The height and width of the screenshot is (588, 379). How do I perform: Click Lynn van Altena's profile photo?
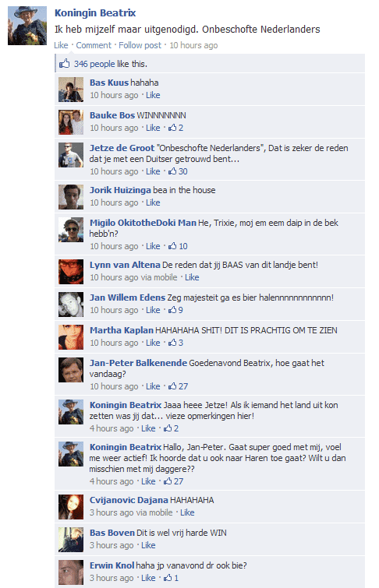71,272
